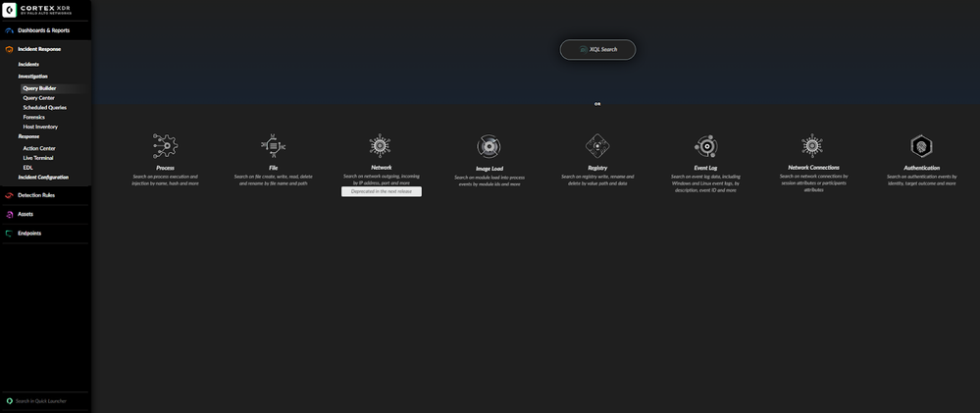Select the Registry query diamond icon
The width and height of the screenshot is (980, 413).
click(x=597, y=146)
